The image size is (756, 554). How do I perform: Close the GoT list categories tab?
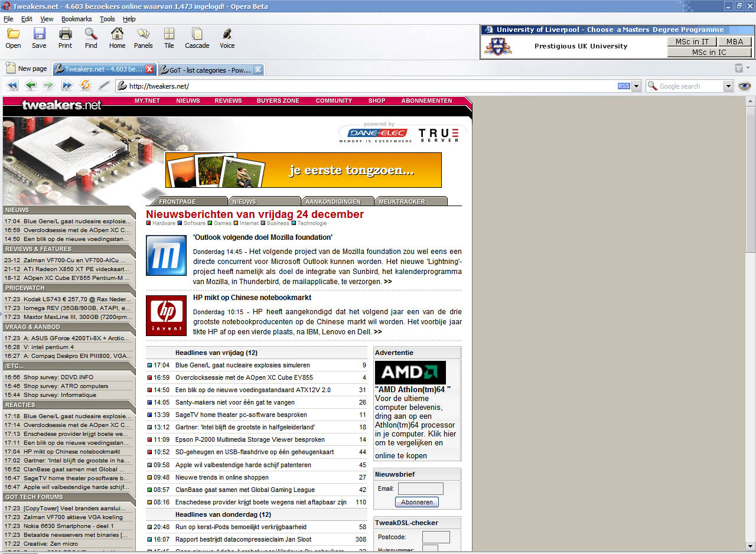click(x=258, y=70)
